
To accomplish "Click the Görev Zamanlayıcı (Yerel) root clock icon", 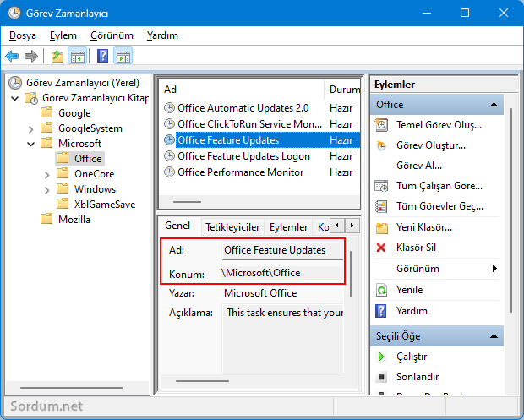I will [15, 83].
